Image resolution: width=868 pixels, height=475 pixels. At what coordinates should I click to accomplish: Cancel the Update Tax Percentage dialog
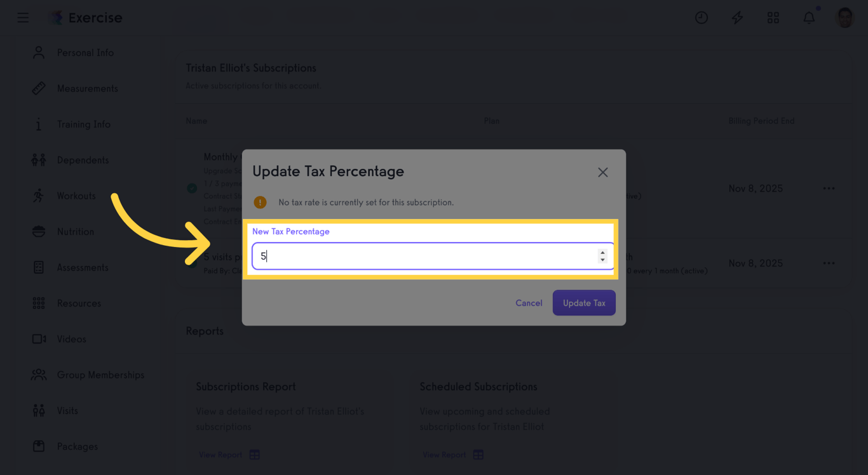coord(529,303)
